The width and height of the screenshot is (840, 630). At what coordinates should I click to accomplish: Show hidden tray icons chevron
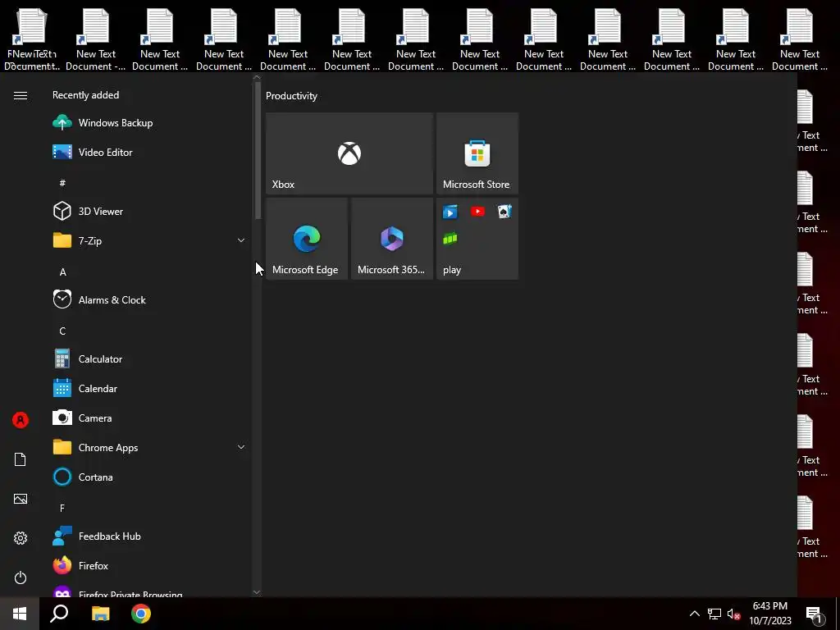[x=694, y=614]
